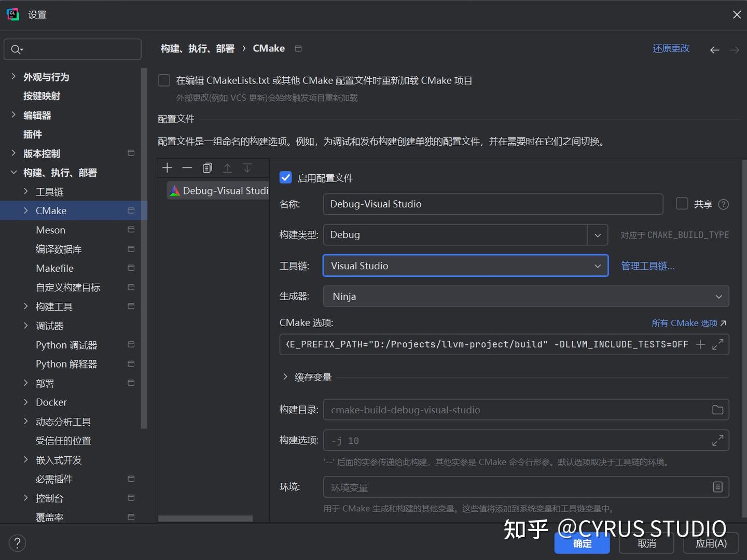Open folder picker for 构建目录
The image size is (747, 560).
coord(717,410)
